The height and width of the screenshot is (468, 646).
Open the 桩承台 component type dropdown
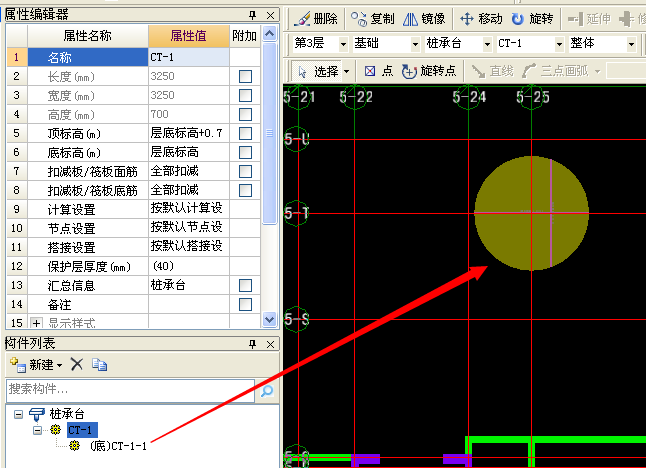(x=487, y=44)
